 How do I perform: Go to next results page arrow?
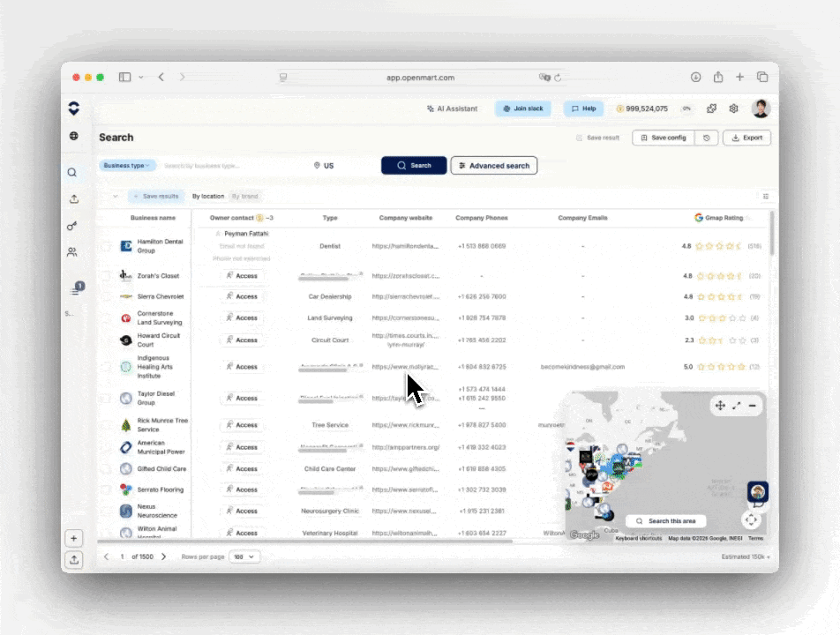coord(163,557)
